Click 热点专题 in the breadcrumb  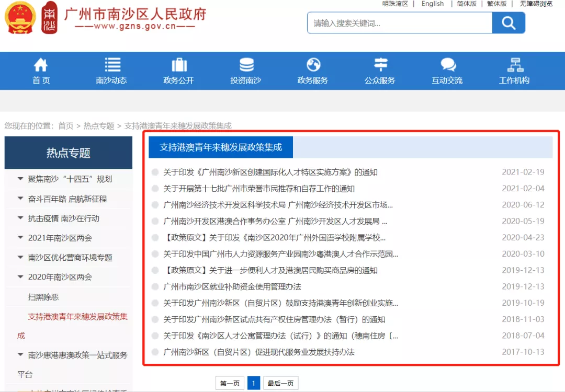click(x=99, y=126)
